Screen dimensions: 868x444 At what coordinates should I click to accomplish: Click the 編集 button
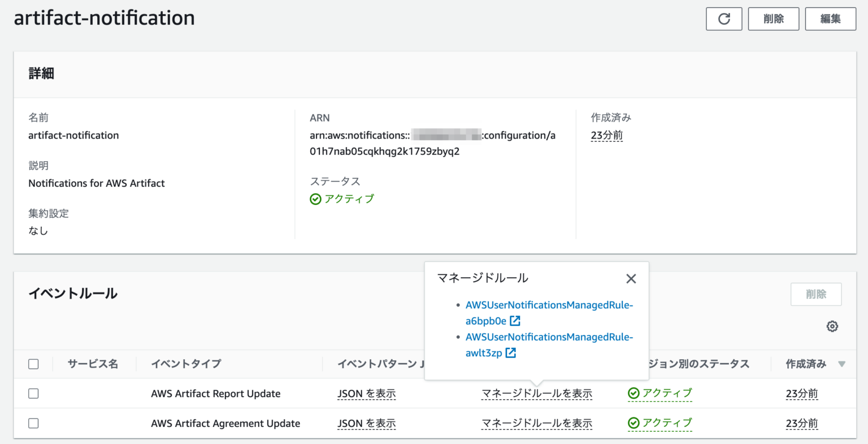click(831, 19)
